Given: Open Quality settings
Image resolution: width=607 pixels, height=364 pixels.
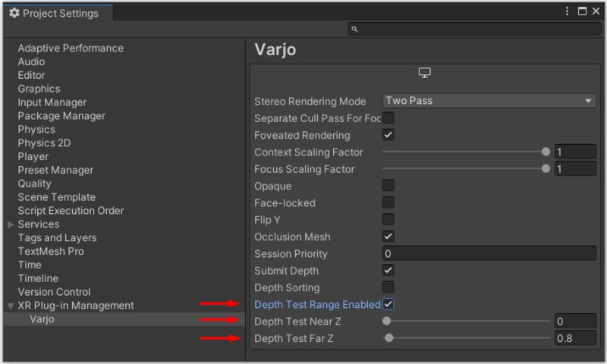Looking at the screenshot, I should [34, 184].
